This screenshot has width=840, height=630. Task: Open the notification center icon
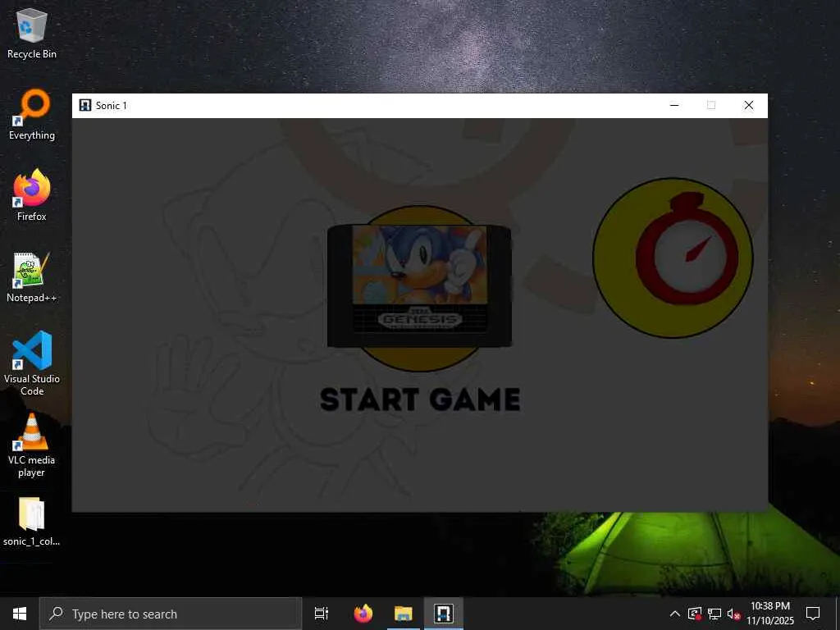click(x=813, y=614)
